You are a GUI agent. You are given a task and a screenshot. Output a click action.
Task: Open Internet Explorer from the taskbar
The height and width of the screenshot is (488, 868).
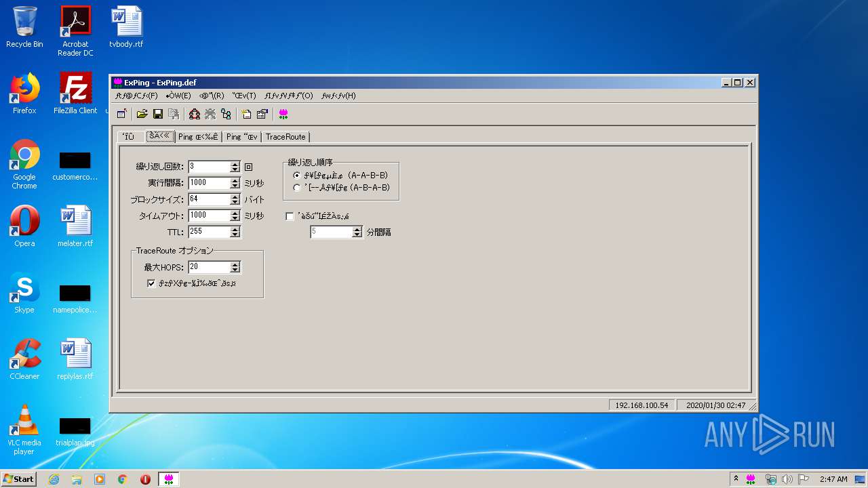[x=54, y=479]
